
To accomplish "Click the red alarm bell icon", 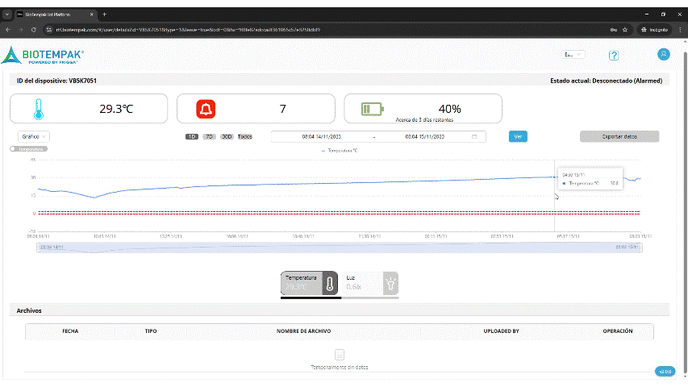I will point(206,109).
